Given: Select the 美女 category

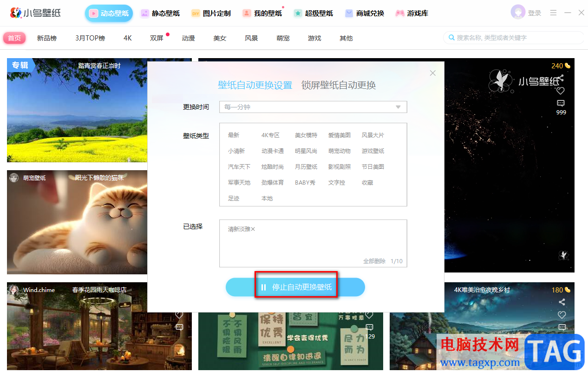Looking at the screenshot, I should [x=220, y=38].
